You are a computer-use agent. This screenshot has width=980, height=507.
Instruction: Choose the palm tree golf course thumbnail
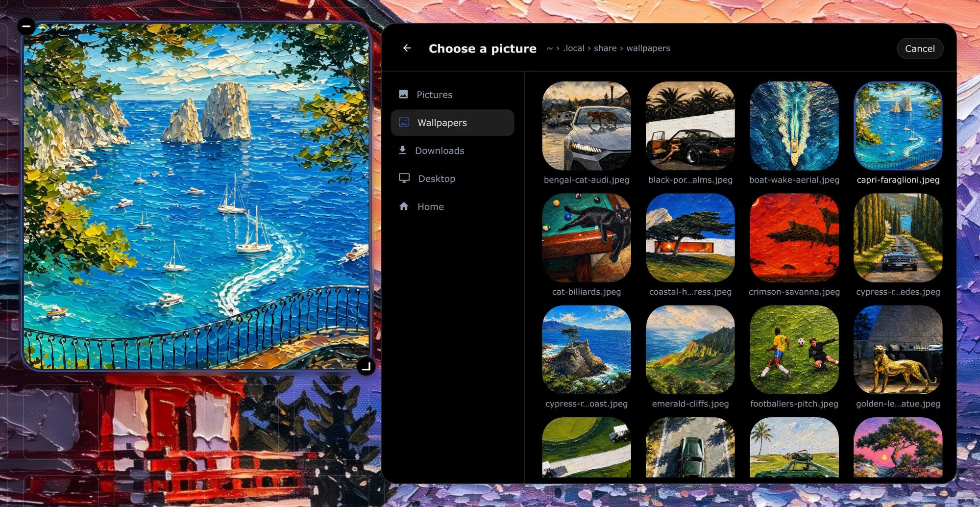[794, 447]
